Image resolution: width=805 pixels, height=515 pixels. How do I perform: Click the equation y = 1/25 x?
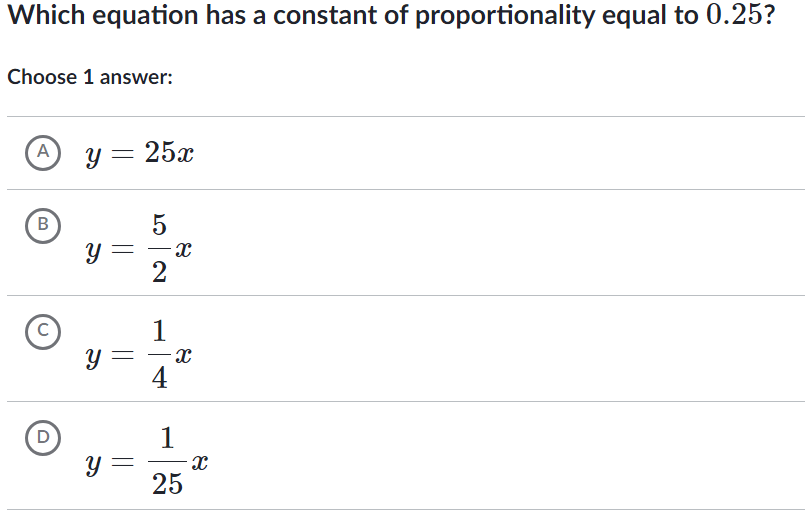[x=147, y=461]
